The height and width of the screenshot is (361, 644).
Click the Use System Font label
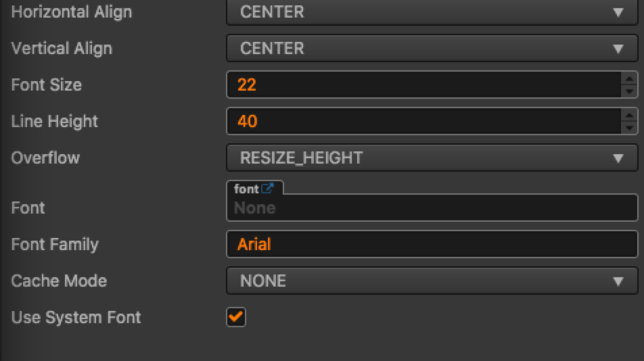pos(76,317)
